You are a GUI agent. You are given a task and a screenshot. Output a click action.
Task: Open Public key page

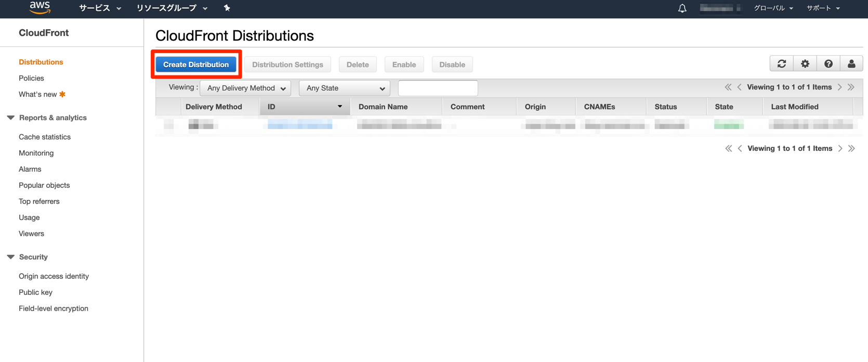(35, 292)
